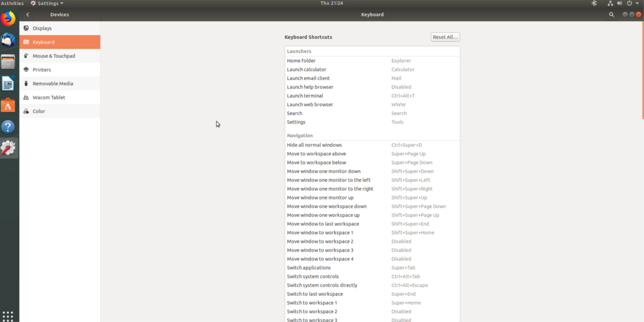This screenshot has height=322, width=644.
Task: Click the Wacom Tablet icon in sidebar
Action: coord(26,97)
